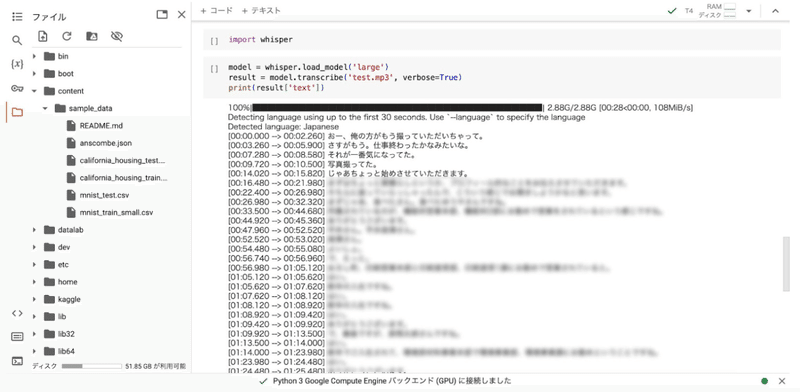800x392 pixels.
Task: Expand the home folder
Action: [35, 282]
